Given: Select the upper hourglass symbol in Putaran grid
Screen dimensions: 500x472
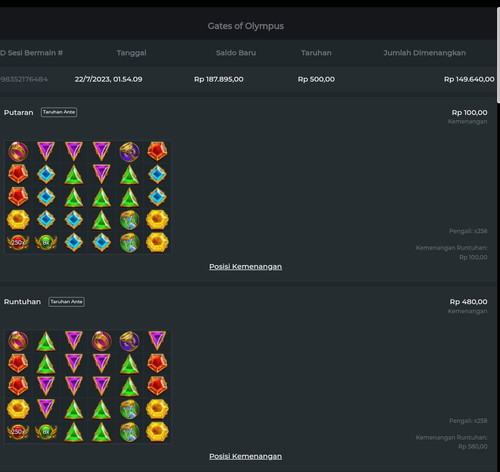Looking at the screenshot, I should (129, 220).
